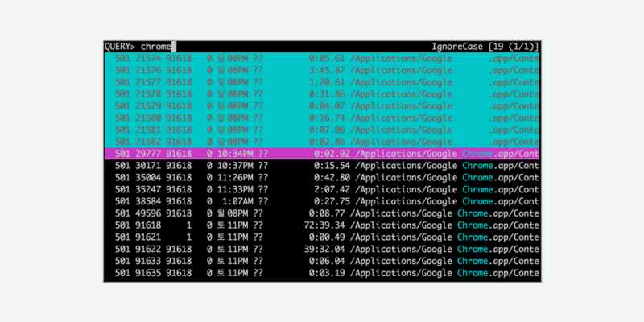Select the process row with PID 21582
Image resolution: width=644 pixels, height=322 pixels.
321,142
